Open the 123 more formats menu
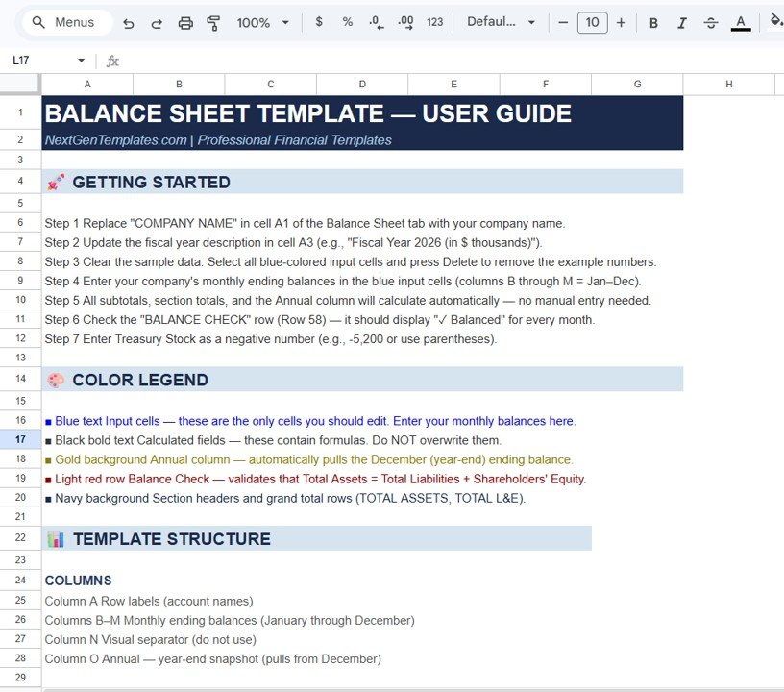The image size is (784, 692). [x=435, y=22]
